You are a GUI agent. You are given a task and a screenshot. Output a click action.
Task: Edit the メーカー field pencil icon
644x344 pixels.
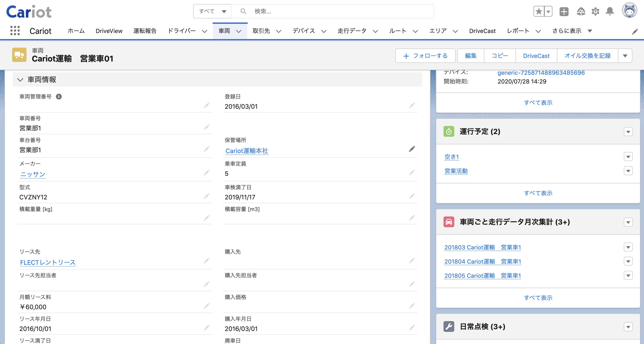click(x=207, y=172)
